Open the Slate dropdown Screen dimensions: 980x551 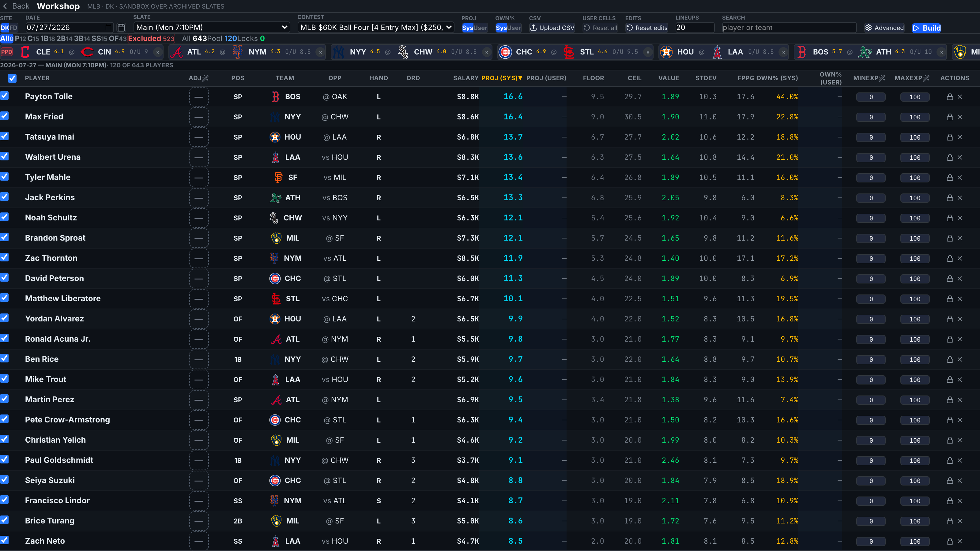212,27
